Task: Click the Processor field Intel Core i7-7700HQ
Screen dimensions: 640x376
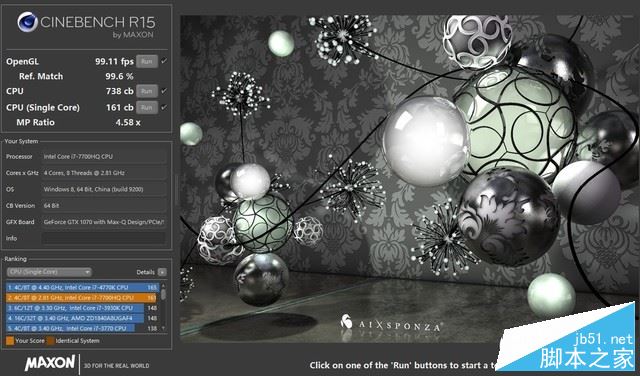Action: pyautogui.click(x=104, y=156)
